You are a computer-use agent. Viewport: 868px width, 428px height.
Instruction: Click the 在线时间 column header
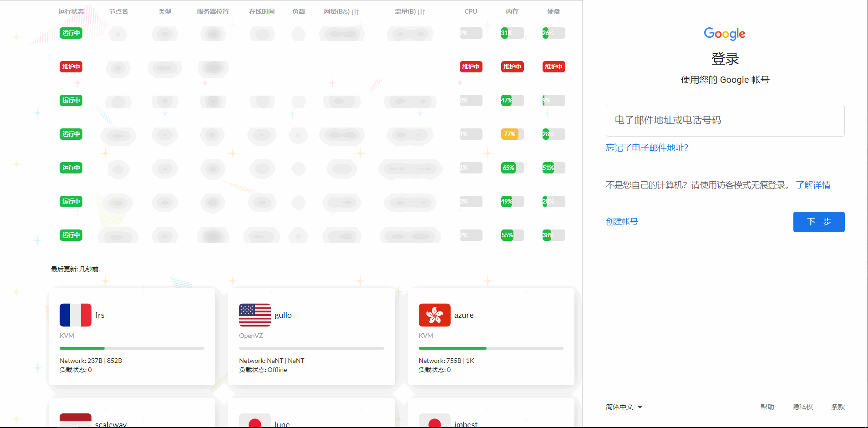click(262, 11)
